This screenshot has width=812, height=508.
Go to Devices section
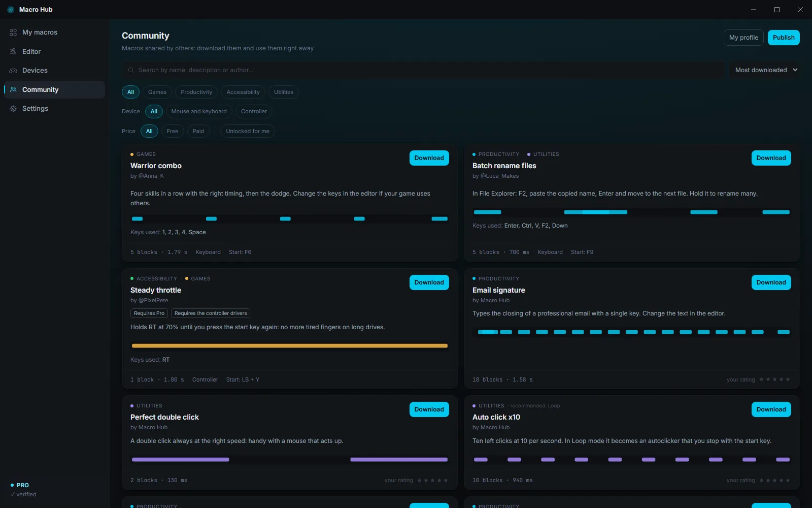coord(54,71)
